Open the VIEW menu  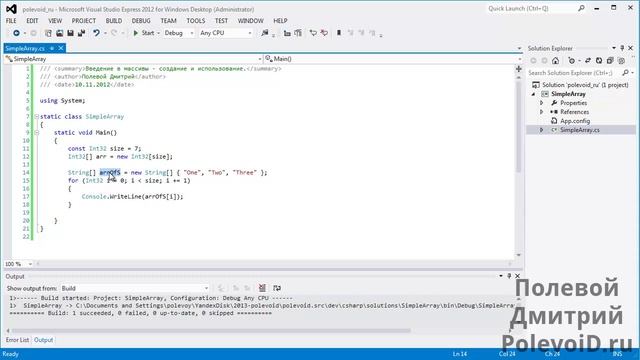pos(55,21)
